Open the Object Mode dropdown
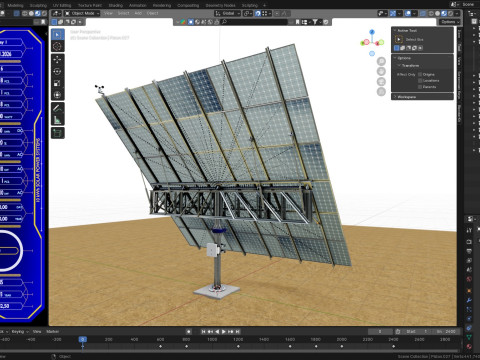This screenshot has height=360, width=480. click(82, 13)
